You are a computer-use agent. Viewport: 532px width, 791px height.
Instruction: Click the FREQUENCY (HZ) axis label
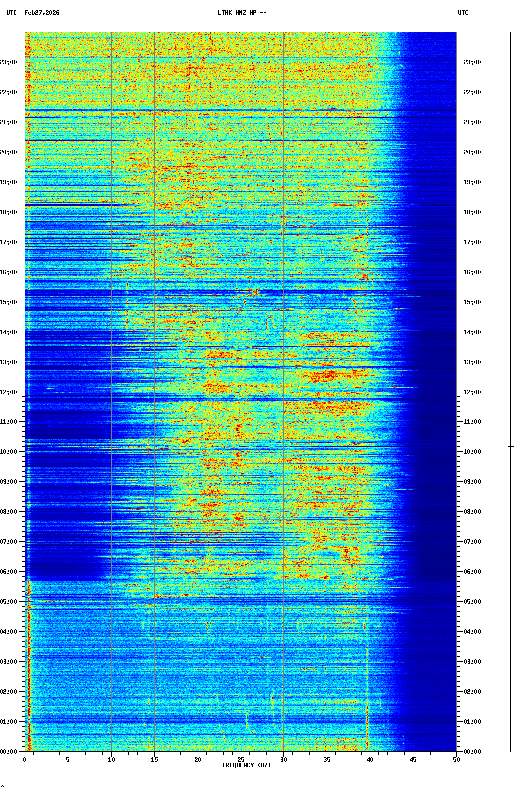coord(246,765)
